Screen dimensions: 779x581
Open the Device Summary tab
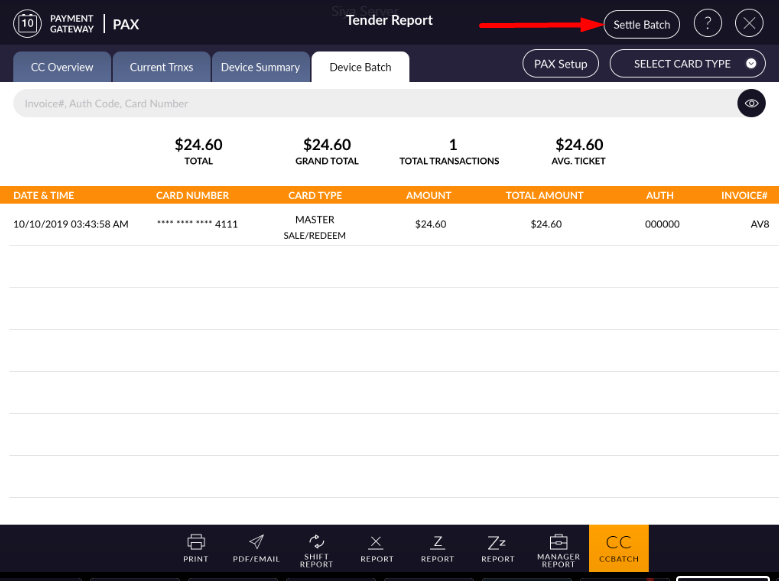coord(260,67)
